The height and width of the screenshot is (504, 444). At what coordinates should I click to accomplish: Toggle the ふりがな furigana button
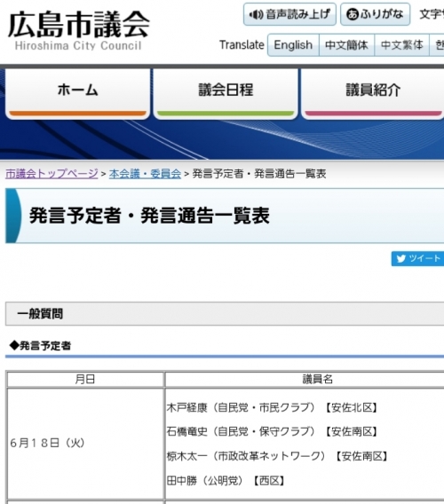coord(375,14)
